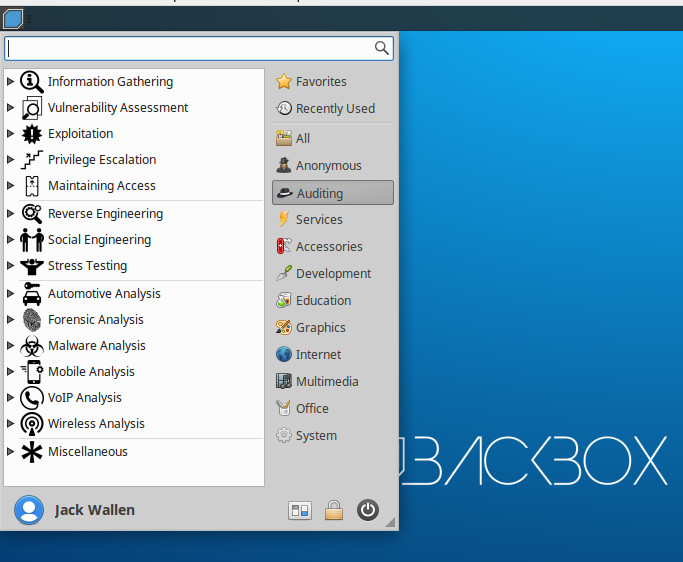The image size is (683, 562).
Task: Click the Privilege Escalation stairs icon
Action: pyautogui.click(x=32, y=160)
